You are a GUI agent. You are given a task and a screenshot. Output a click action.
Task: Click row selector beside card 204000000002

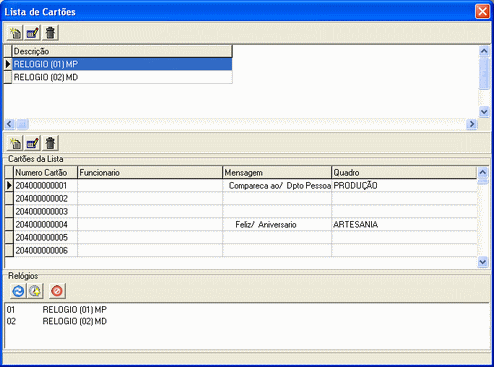point(9,199)
